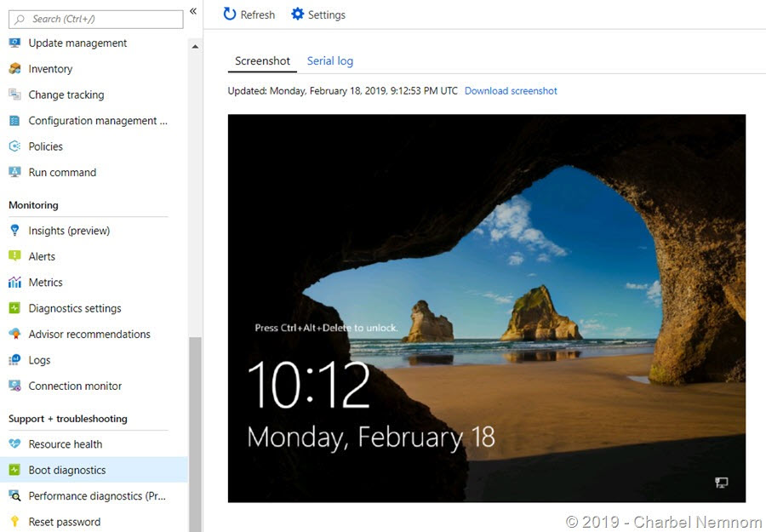Click Reset password text

[65, 522]
